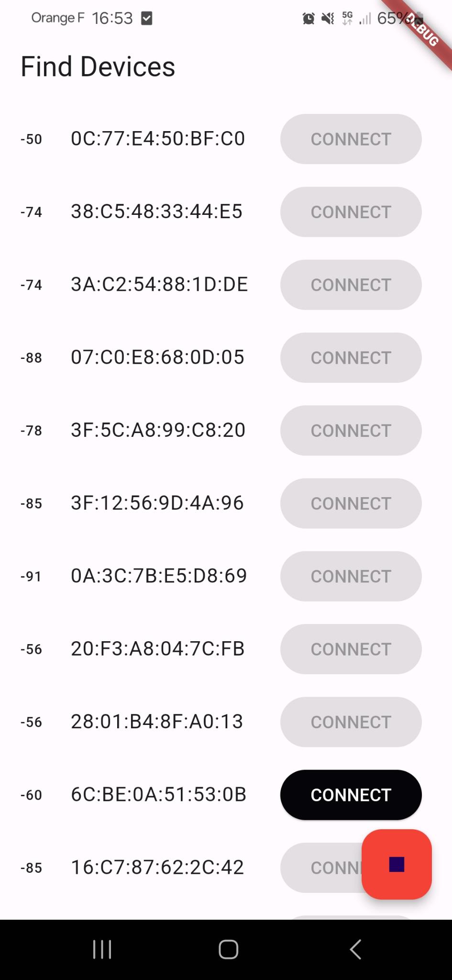The width and height of the screenshot is (452, 980).
Task: Connect to device 6C:BE:0A:51:53:0B
Action: [x=351, y=795]
